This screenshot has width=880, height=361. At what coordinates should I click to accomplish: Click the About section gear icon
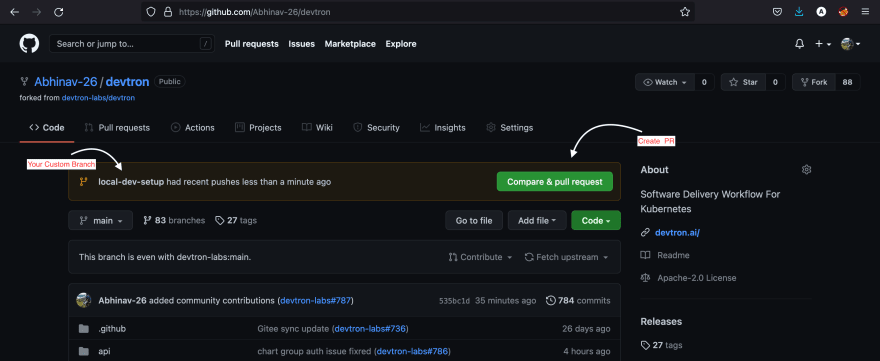806,170
